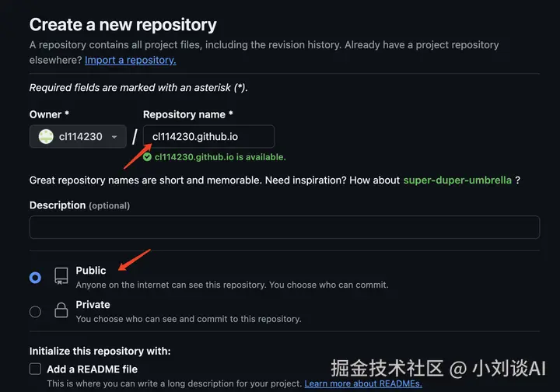560x392 pixels.
Task: Click the Description text field
Action: 285,227
